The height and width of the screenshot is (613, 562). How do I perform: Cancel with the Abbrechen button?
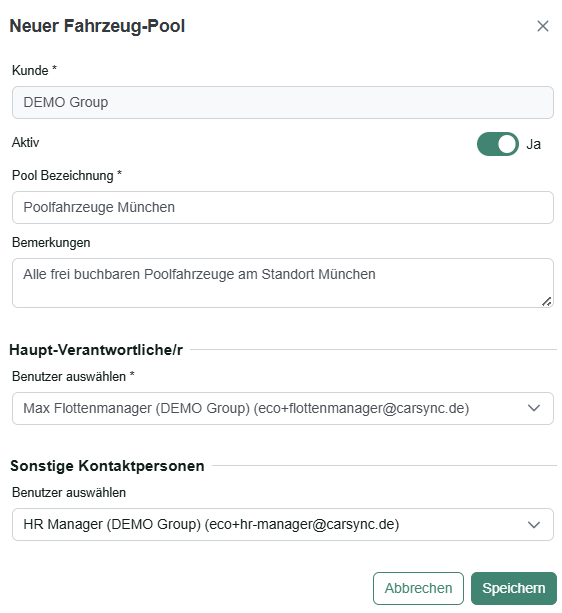coord(418,588)
